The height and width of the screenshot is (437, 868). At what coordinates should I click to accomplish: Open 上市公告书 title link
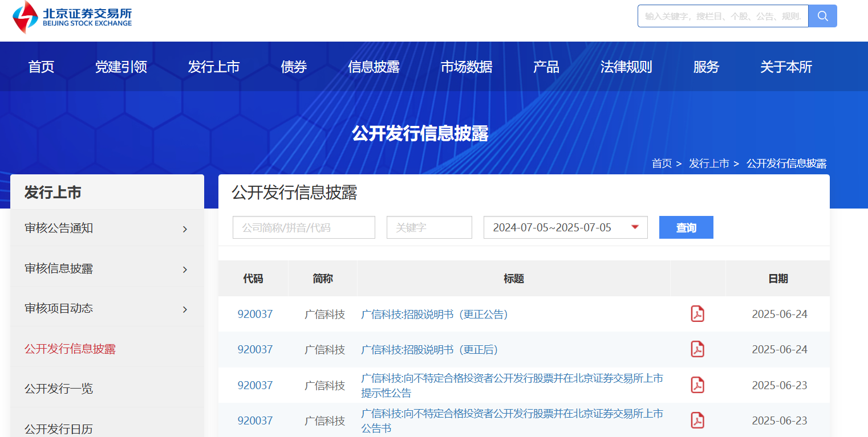pyautogui.click(x=512, y=420)
